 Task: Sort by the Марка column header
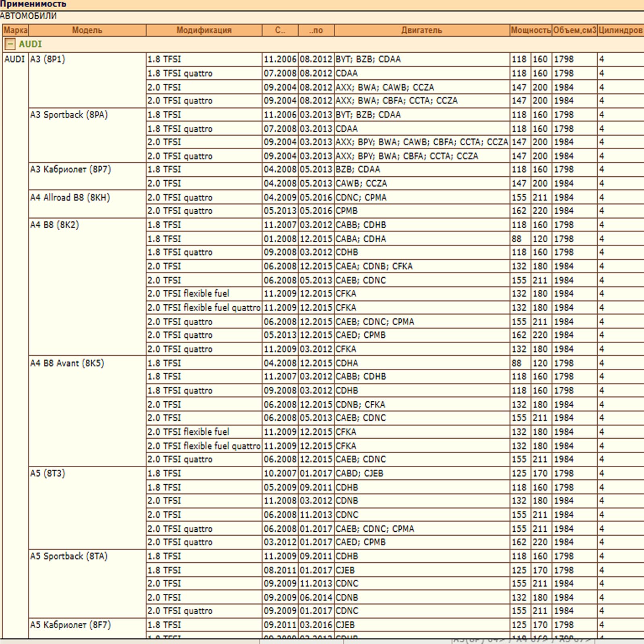(15, 30)
